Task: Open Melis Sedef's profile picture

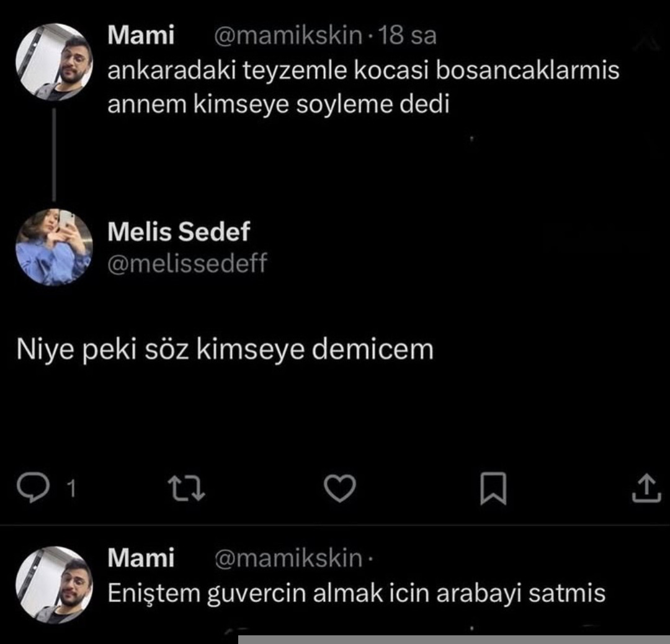Action: (54, 246)
